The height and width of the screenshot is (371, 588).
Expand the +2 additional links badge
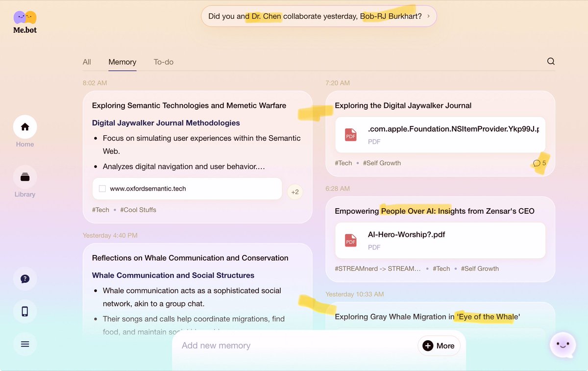pyautogui.click(x=295, y=192)
